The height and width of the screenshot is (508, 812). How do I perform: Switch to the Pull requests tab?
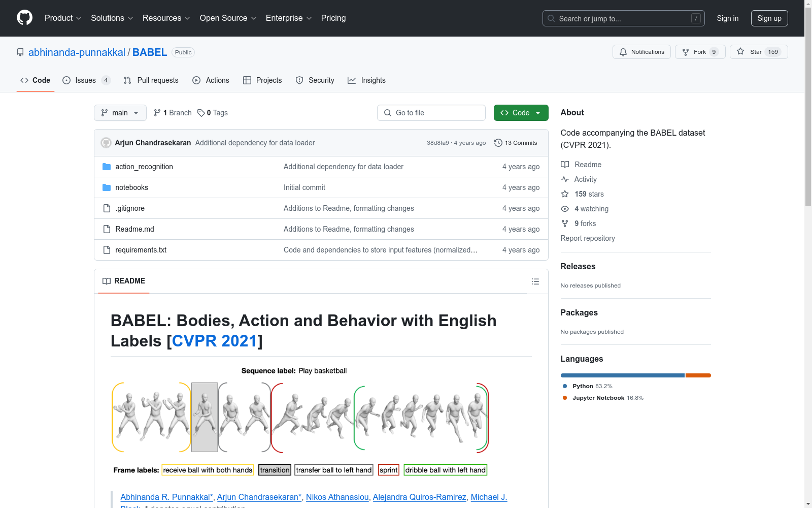coord(151,80)
